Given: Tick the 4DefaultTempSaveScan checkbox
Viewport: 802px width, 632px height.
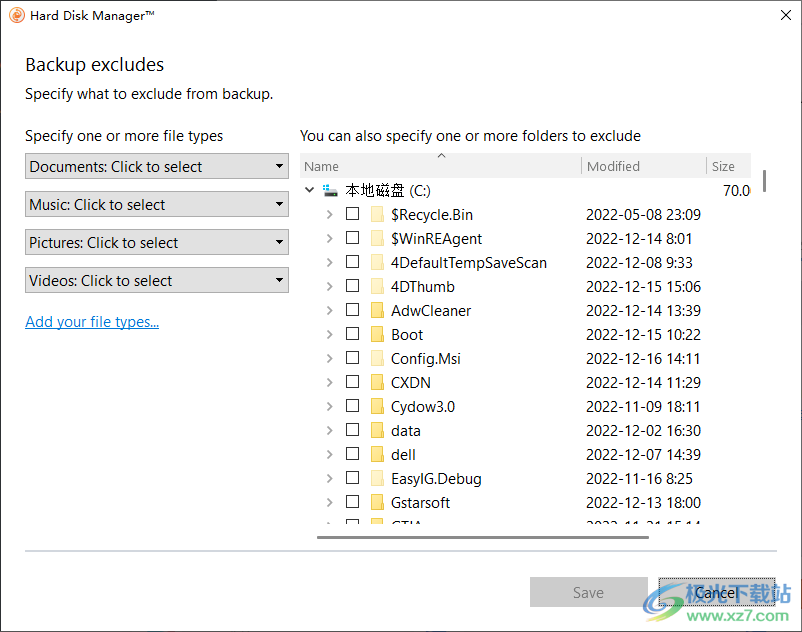Looking at the screenshot, I should [352, 262].
